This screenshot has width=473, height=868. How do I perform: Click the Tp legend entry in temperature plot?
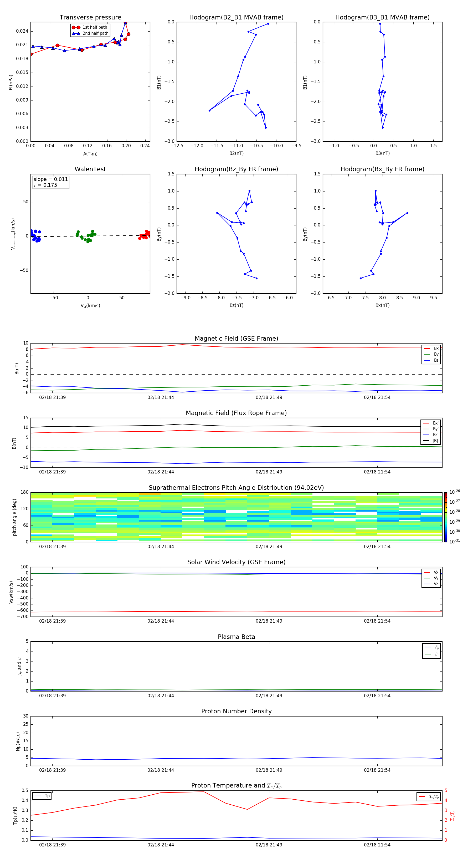point(42,796)
